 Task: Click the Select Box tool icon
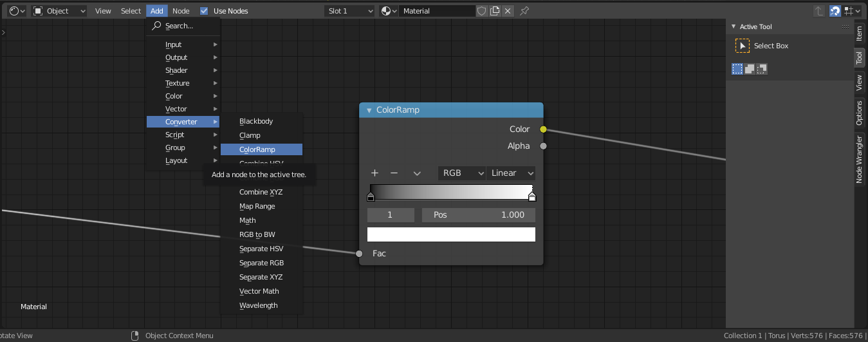(743, 46)
